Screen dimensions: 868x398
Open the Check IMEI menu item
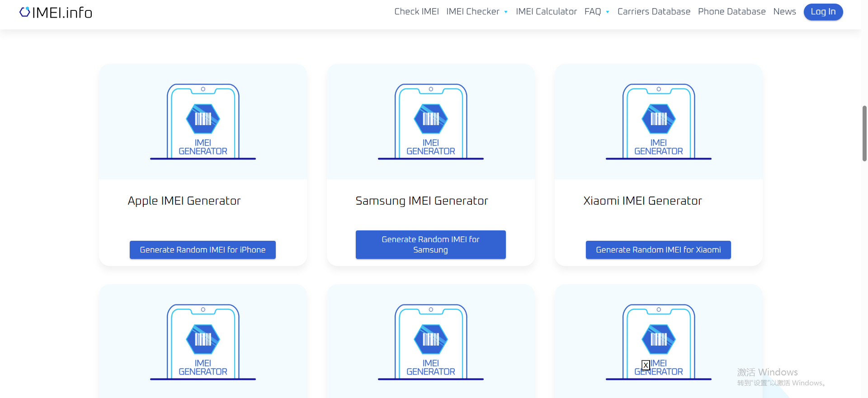click(x=416, y=12)
